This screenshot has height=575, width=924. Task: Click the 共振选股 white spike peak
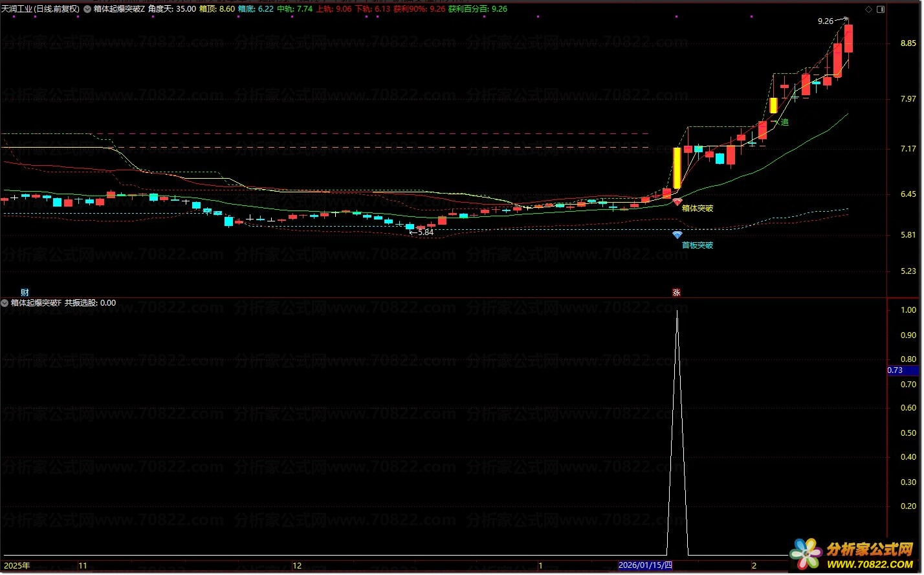tap(677, 312)
